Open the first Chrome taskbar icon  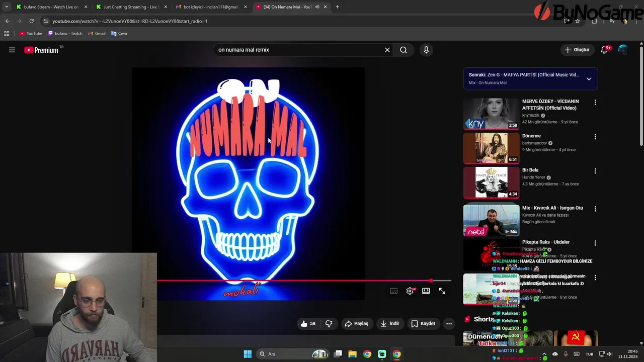click(x=367, y=354)
